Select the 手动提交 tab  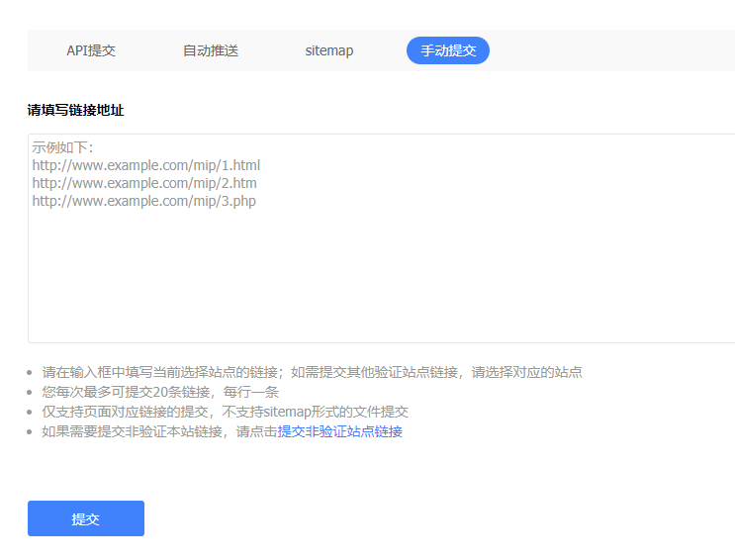point(448,50)
